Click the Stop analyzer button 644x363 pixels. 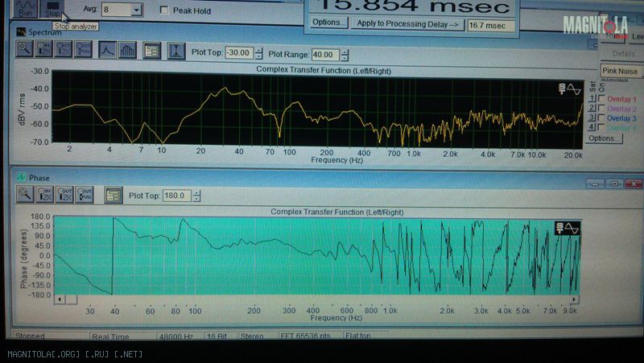(x=52, y=9)
